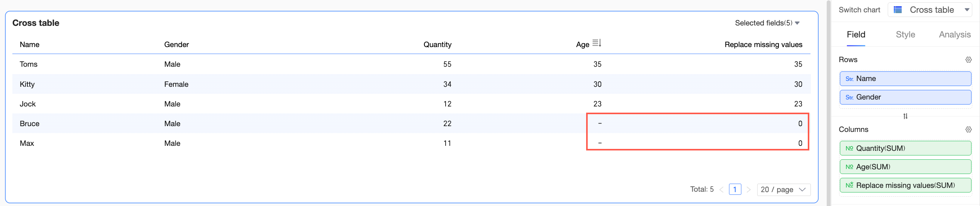Open the Rows settings gear

(968, 60)
